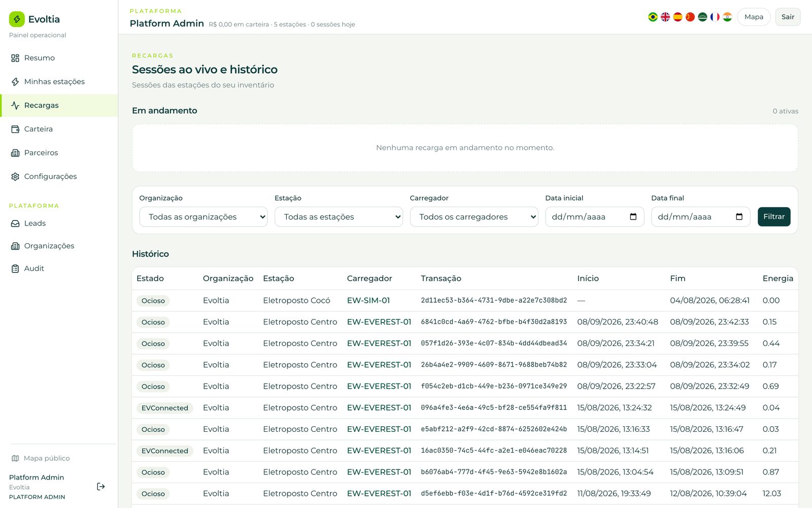The image size is (812, 508).
Task: Open calendar picker in Data final field
Action: click(739, 217)
